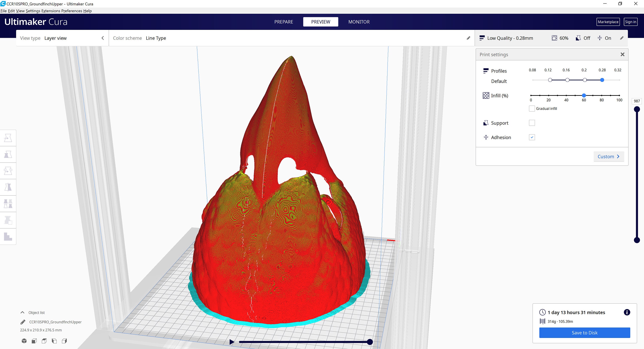Image resolution: width=644 pixels, height=349 pixels.
Task: Open the Preferences menu
Action: coord(72,11)
